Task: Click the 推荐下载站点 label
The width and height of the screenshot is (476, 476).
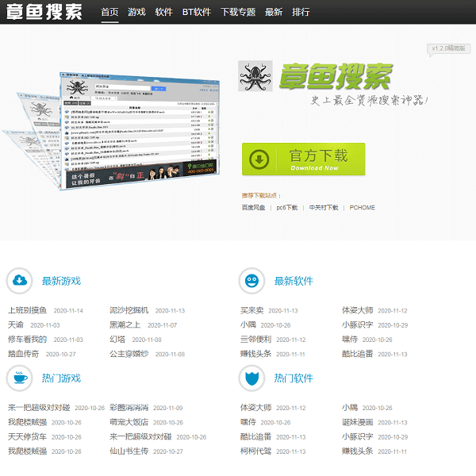Action: (261, 195)
